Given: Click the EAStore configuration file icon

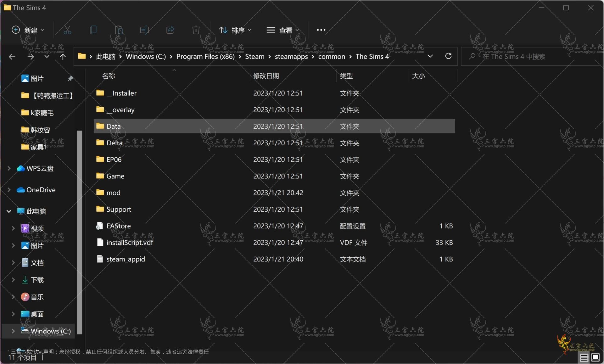Looking at the screenshot, I should tap(100, 226).
